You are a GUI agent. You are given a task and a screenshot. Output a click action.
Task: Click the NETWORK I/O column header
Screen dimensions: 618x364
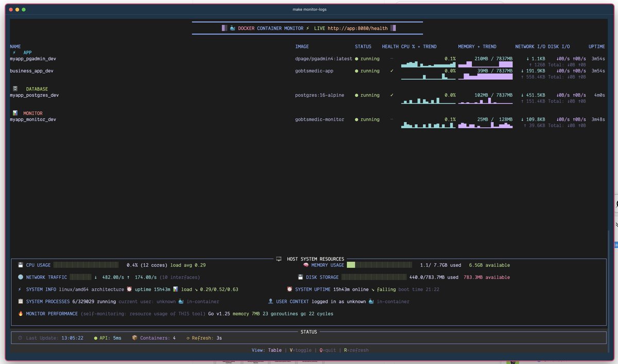coord(530,46)
